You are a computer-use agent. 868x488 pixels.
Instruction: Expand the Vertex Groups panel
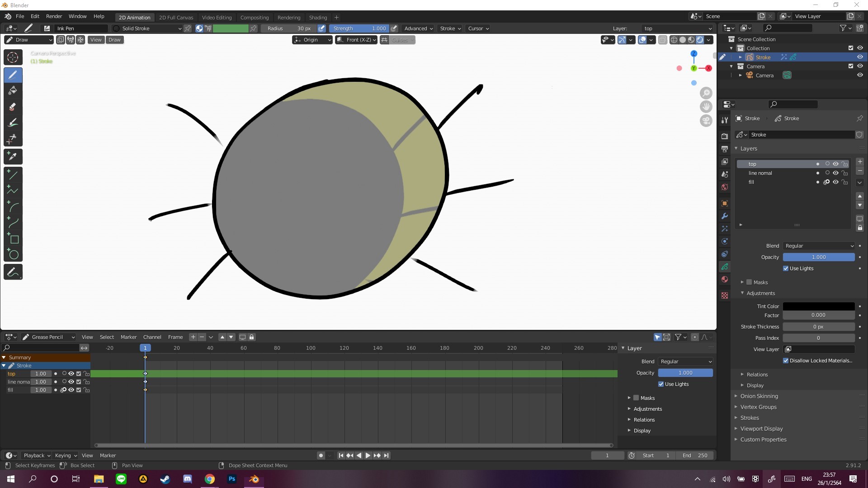tap(758, 407)
